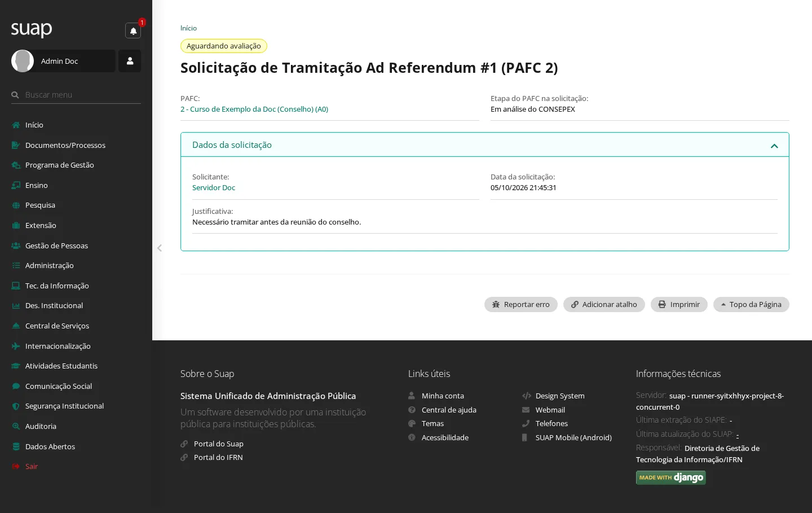Collapse the Dados da solicitação panel
Image resolution: width=812 pixels, height=513 pixels.
774,146
